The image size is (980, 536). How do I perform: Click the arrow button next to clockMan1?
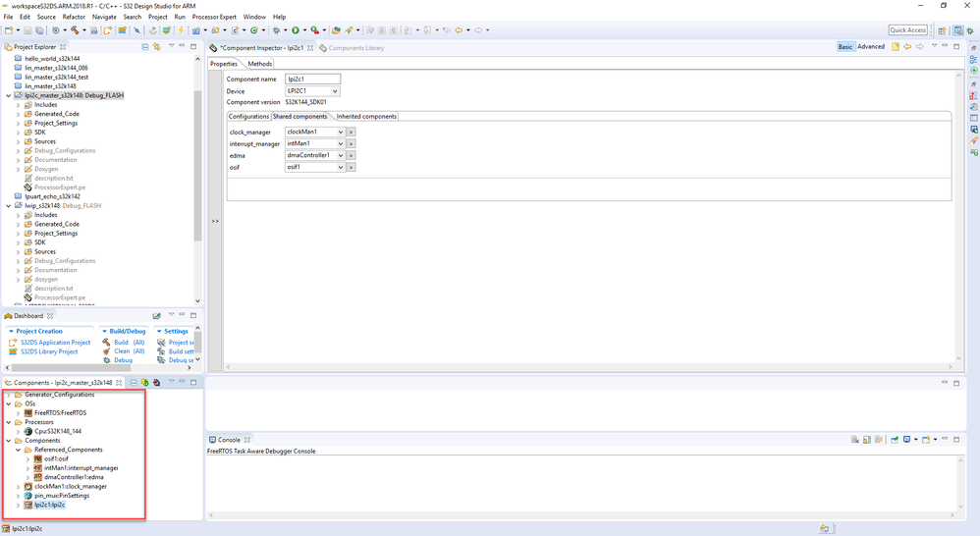click(352, 133)
